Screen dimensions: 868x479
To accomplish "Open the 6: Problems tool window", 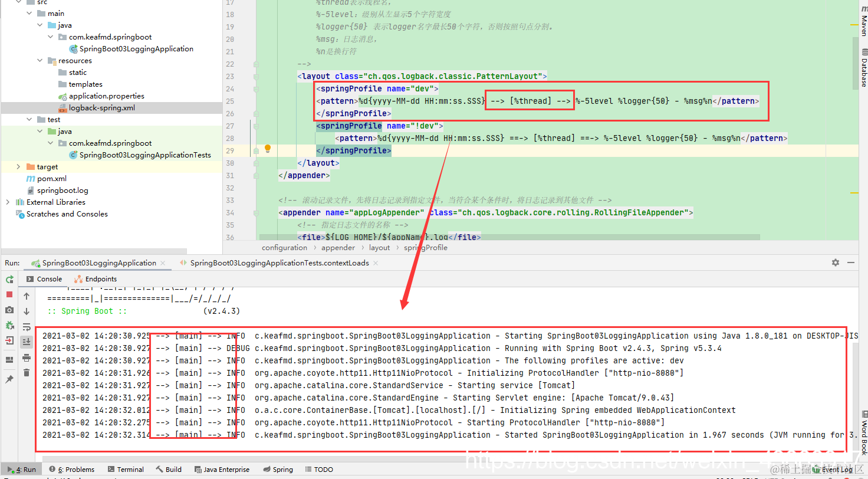I will [x=72, y=470].
